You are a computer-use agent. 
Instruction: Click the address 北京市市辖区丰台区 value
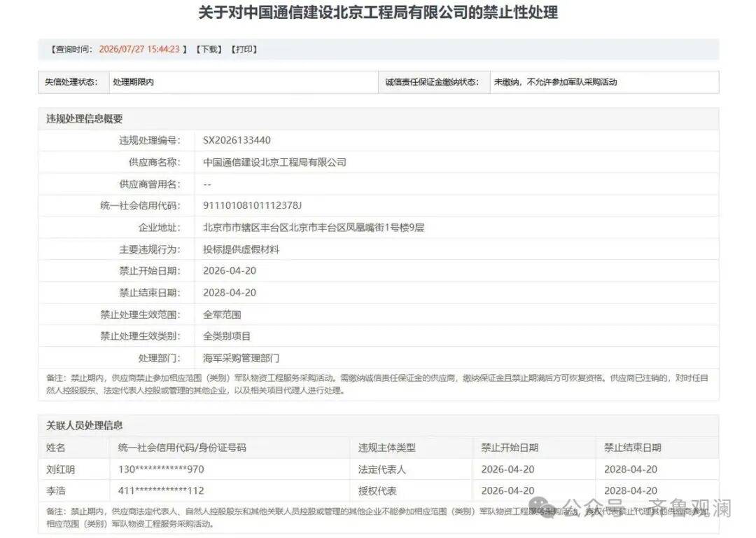point(314,228)
